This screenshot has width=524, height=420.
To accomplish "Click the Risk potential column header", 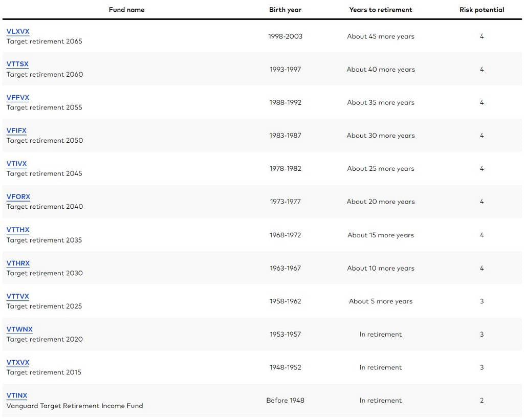I will [x=482, y=10].
